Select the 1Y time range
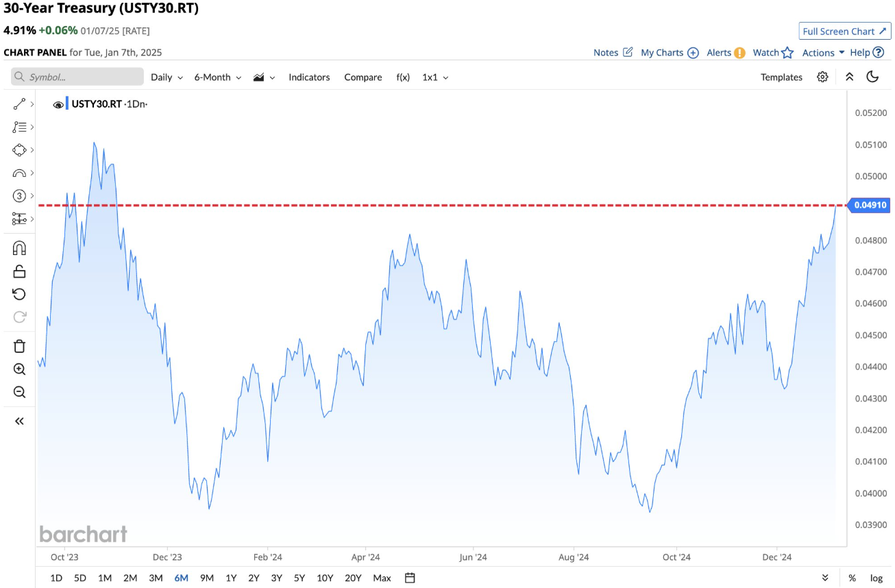Viewport: 895px width, 588px height. (x=231, y=578)
